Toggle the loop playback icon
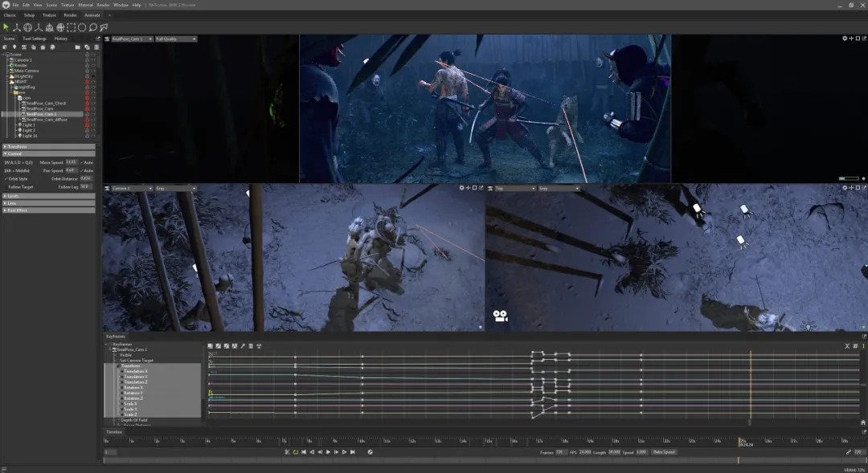 295,452
